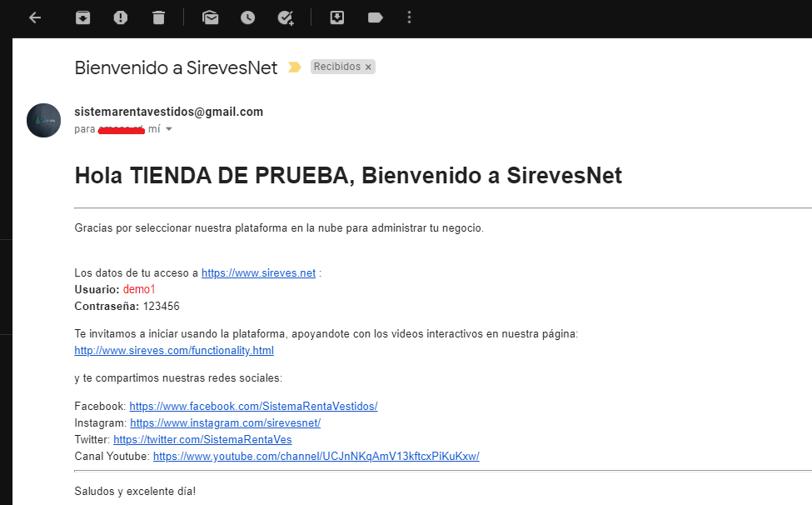Screen dimensions: 812x505
Task: Open the https://www.sireves.net link
Action: tap(258, 272)
